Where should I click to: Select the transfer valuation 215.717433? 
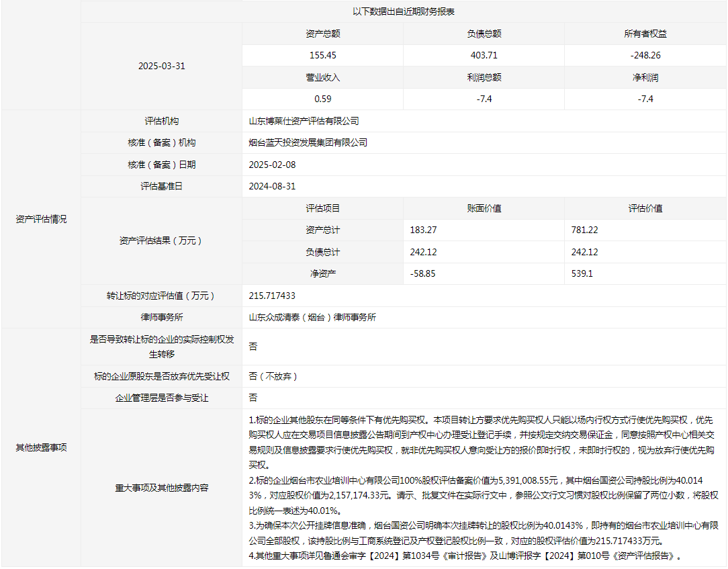click(x=272, y=296)
